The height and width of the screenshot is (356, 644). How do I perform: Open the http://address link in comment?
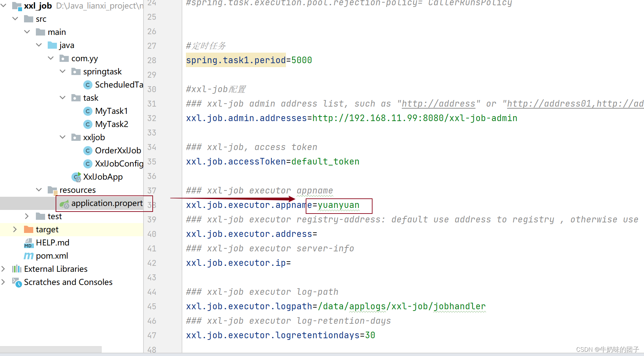click(438, 104)
